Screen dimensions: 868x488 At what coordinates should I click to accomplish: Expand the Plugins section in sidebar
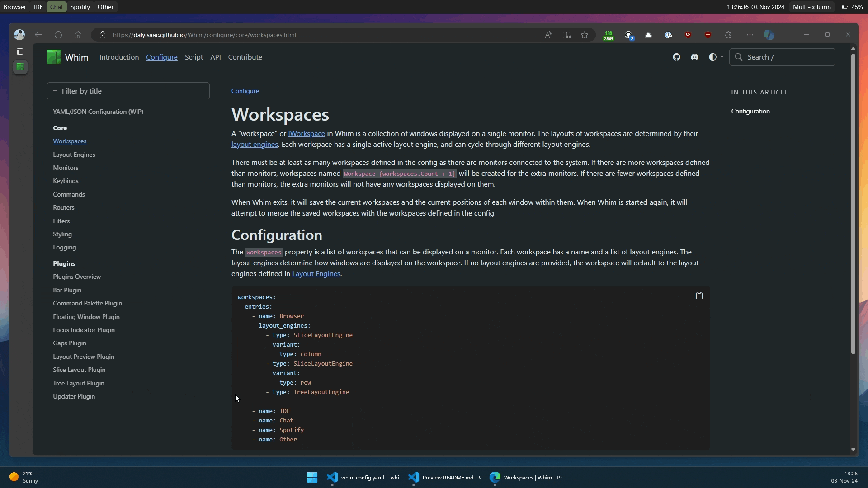(x=64, y=263)
